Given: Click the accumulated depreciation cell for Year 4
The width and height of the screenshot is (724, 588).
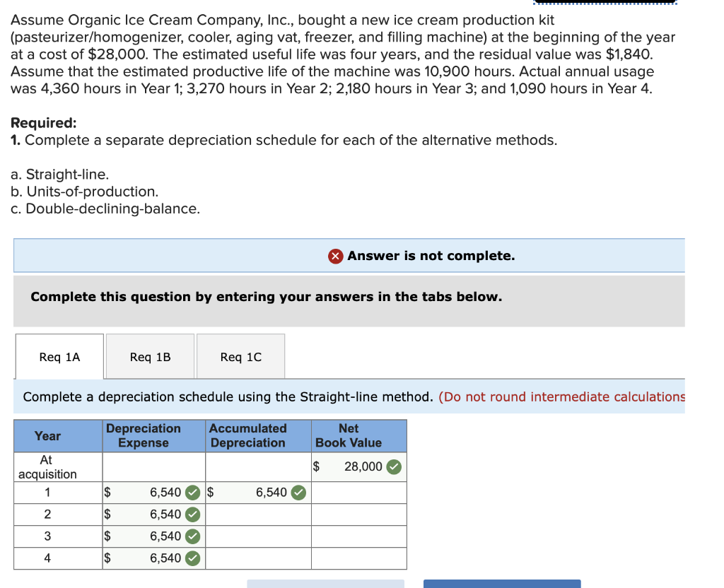Looking at the screenshot, I should tap(257, 558).
